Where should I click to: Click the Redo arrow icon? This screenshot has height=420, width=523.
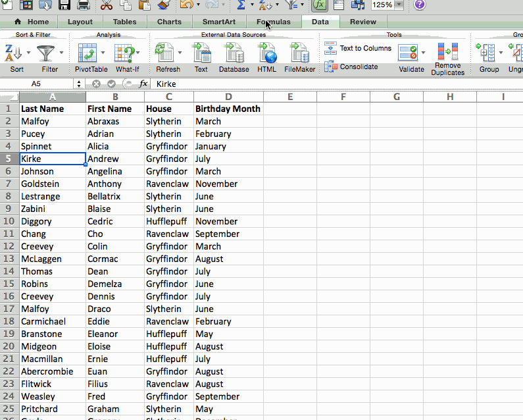pos(212,5)
